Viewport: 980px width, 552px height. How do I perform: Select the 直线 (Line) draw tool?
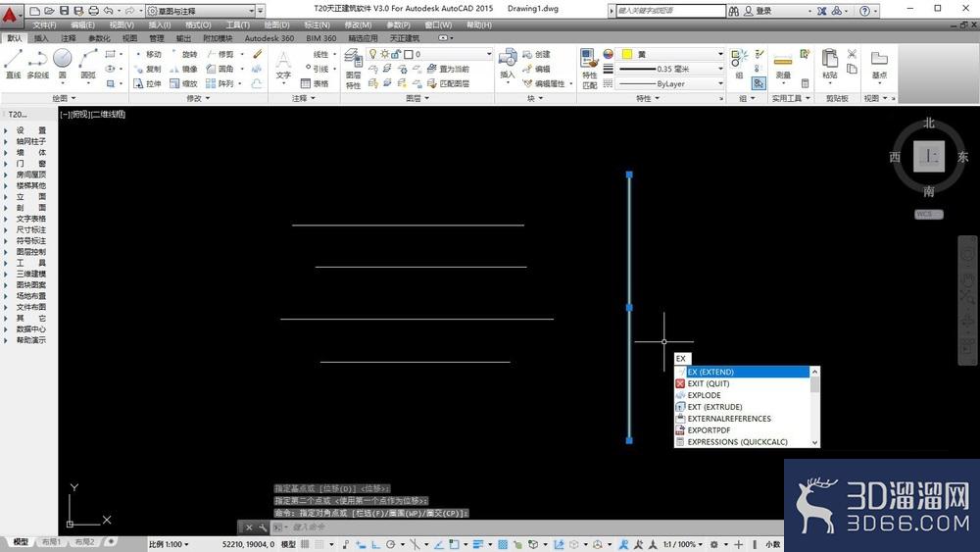click(x=13, y=65)
